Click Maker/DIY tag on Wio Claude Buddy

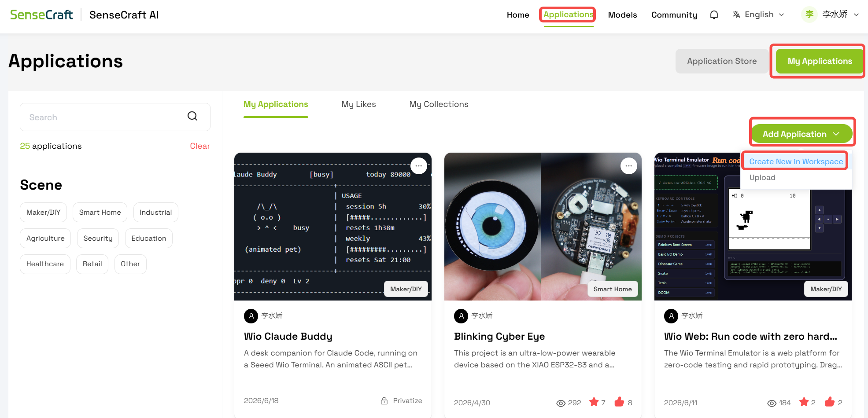[406, 289]
